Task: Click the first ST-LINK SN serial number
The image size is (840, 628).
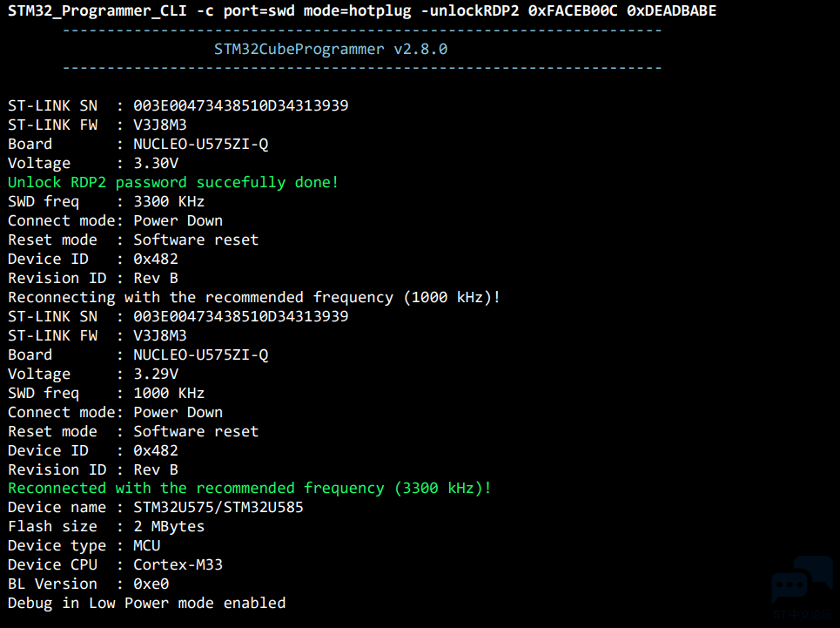Action: coord(240,105)
